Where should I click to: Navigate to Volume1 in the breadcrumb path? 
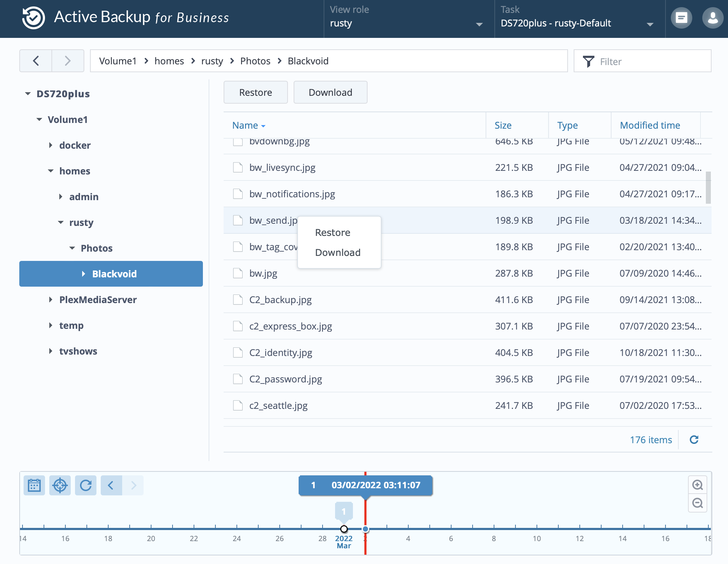[118, 61]
